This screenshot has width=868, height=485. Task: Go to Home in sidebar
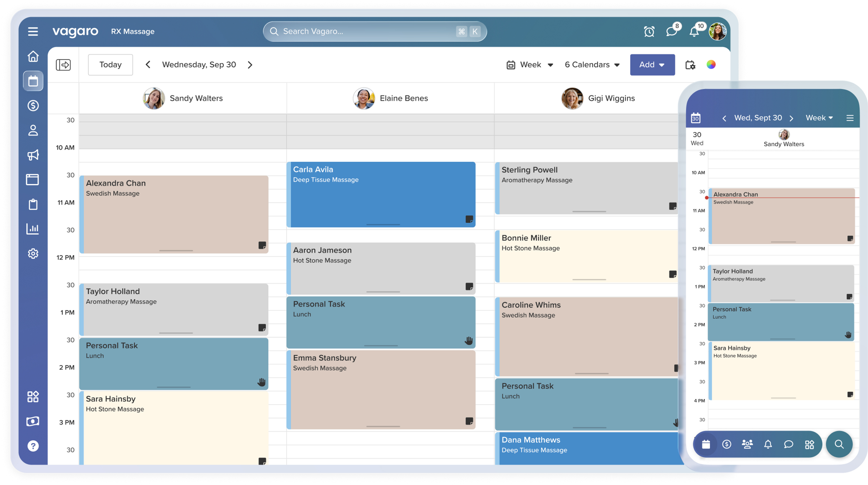[33, 56]
